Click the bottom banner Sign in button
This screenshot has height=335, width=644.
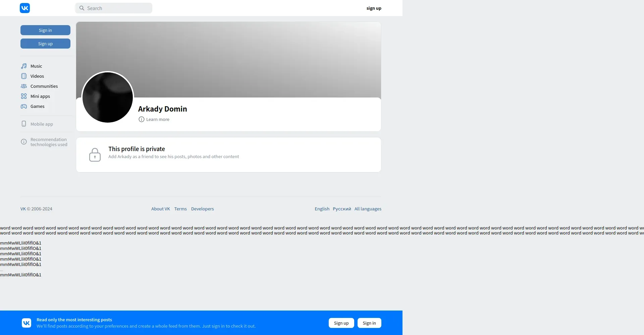click(369, 323)
